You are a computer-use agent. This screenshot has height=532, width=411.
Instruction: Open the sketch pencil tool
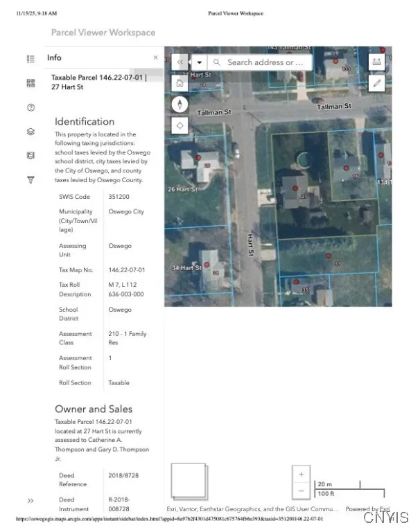377,83
